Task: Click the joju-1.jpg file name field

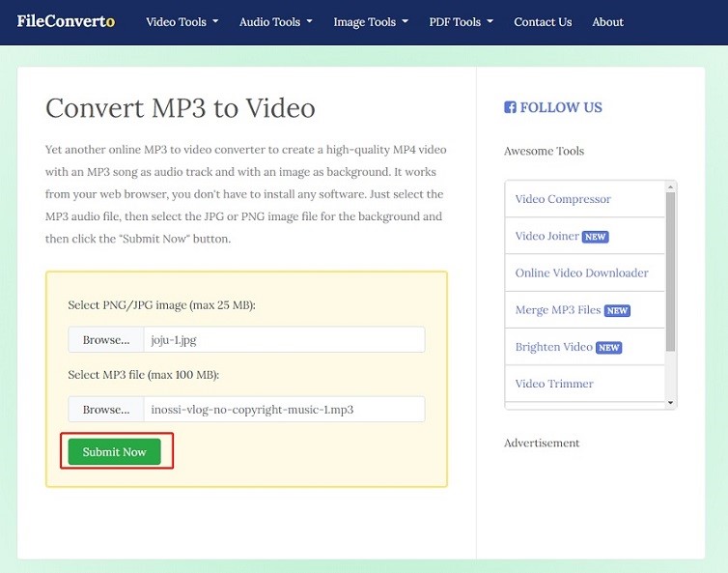Action: [x=284, y=340]
